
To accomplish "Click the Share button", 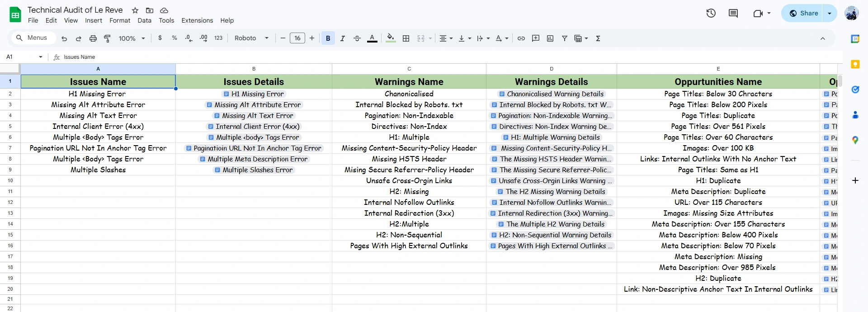I will (x=804, y=13).
